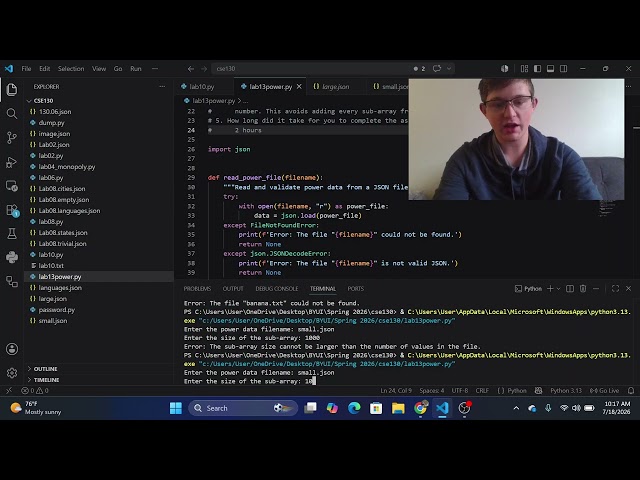
Task: Open the Python sidebar view
Action: [x=12, y=257]
